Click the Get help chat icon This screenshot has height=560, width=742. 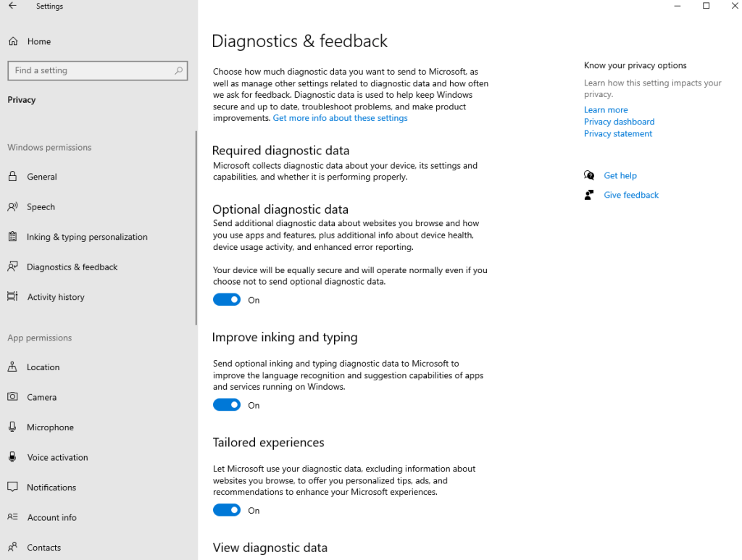coord(589,175)
